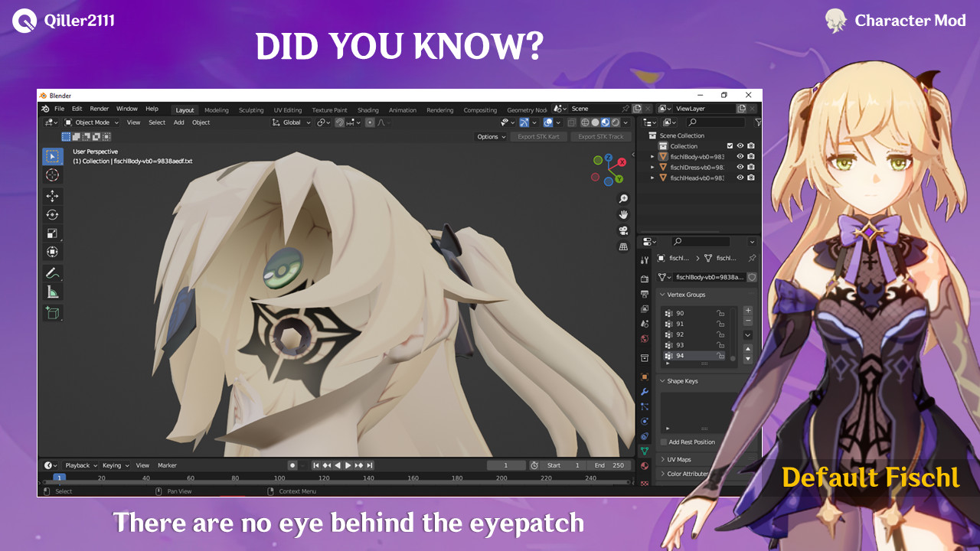Select the Measure tool
Screen dimensions: 980x551
(x=52, y=292)
